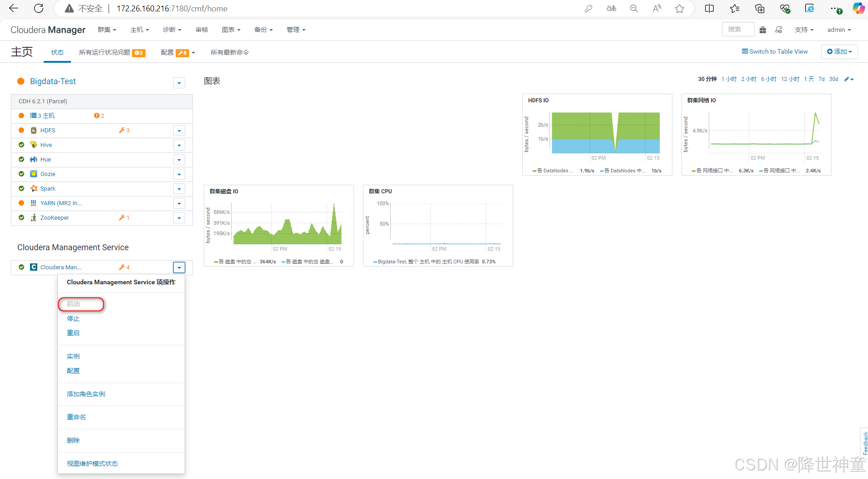Click the 添加 button
Viewport: 868px width, 479px height.
pos(839,51)
